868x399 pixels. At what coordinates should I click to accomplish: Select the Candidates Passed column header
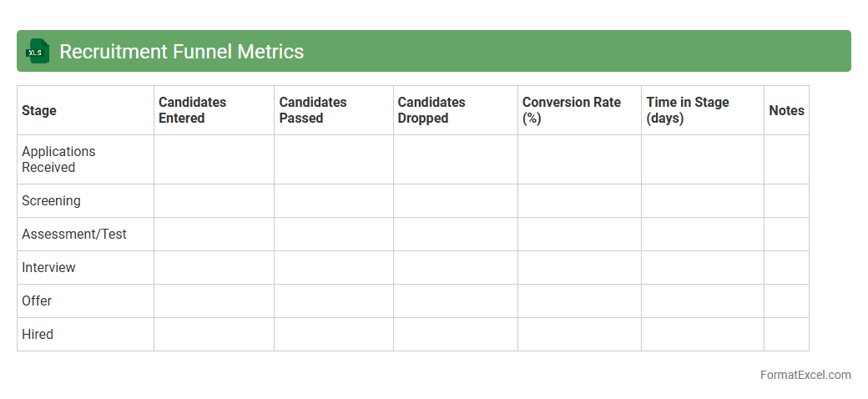click(313, 110)
